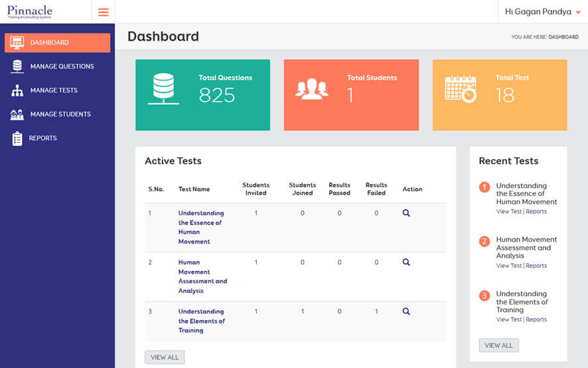Click View Test under first recent test
Viewport: 588px width, 368px height.
click(x=508, y=212)
